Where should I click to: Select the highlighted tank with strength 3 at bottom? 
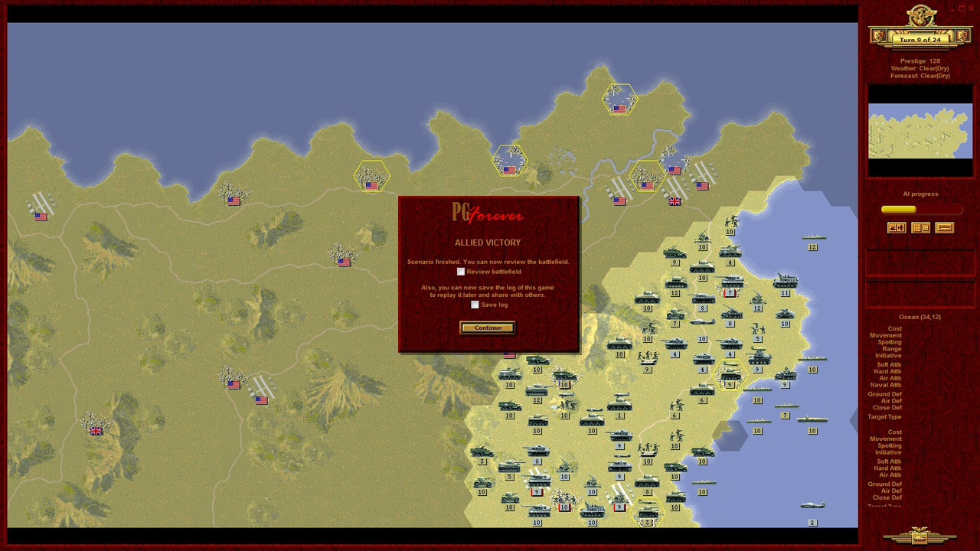click(x=647, y=513)
